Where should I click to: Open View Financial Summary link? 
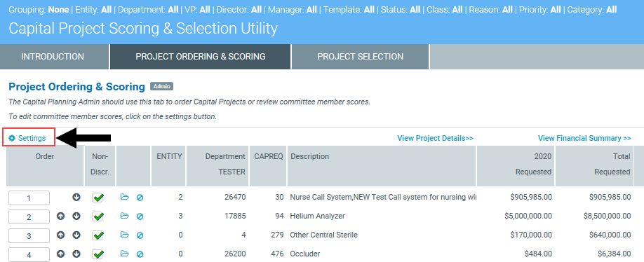click(x=584, y=138)
